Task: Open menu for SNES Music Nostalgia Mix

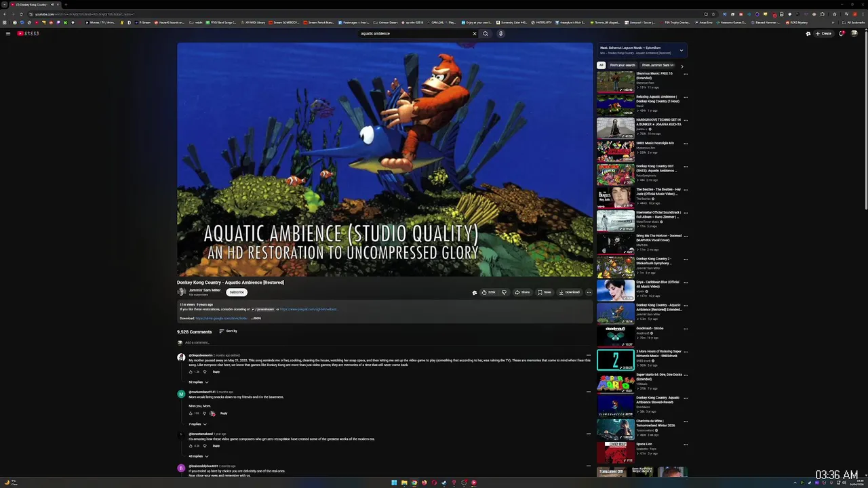Action: (x=686, y=144)
